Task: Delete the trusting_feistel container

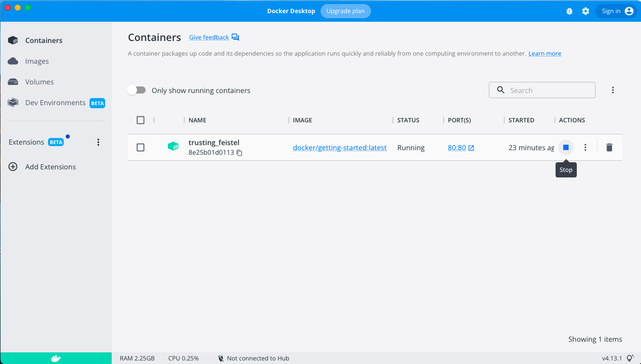Action: [x=609, y=148]
